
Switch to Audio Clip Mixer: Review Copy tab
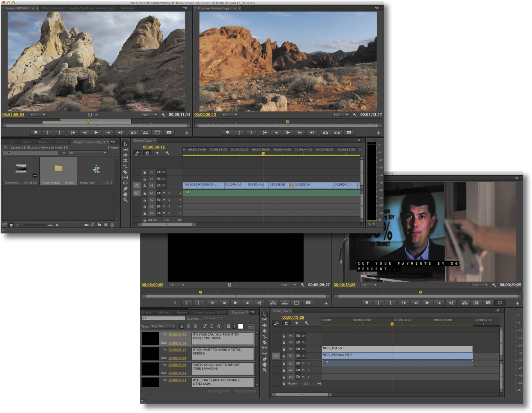(x=92, y=8)
